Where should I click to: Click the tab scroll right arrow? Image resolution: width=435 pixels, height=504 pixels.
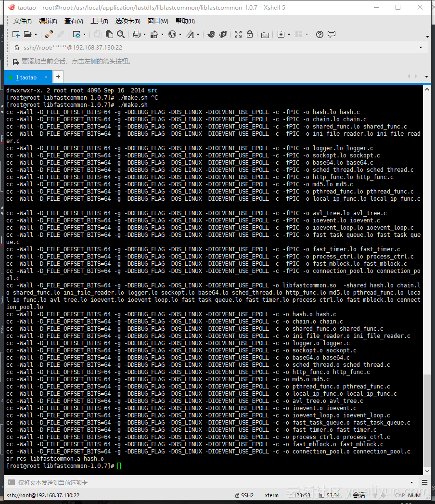pyautogui.click(x=416, y=77)
